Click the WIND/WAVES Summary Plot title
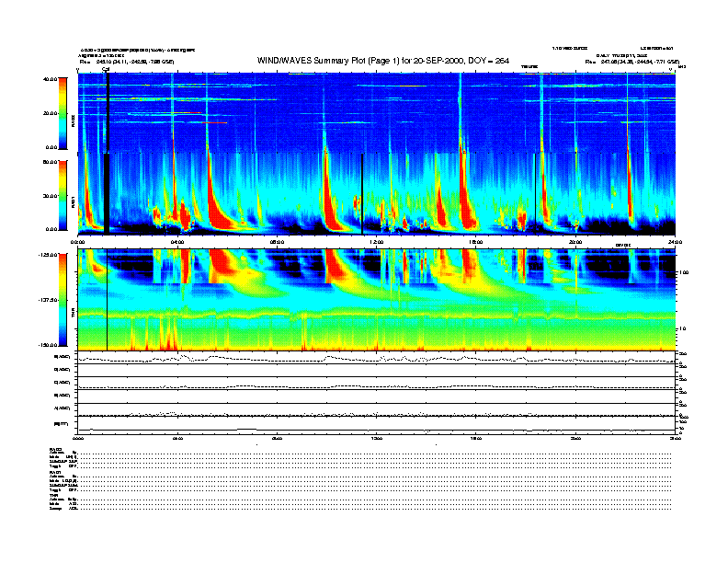 [383, 61]
